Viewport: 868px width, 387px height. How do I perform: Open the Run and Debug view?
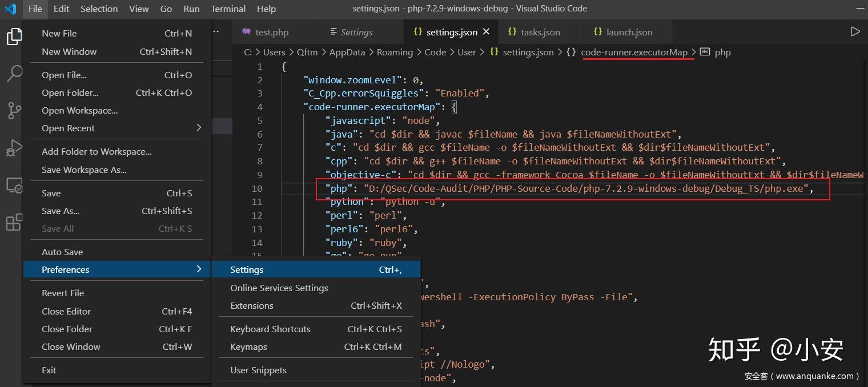pyautogui.click(x=14, y=148)
